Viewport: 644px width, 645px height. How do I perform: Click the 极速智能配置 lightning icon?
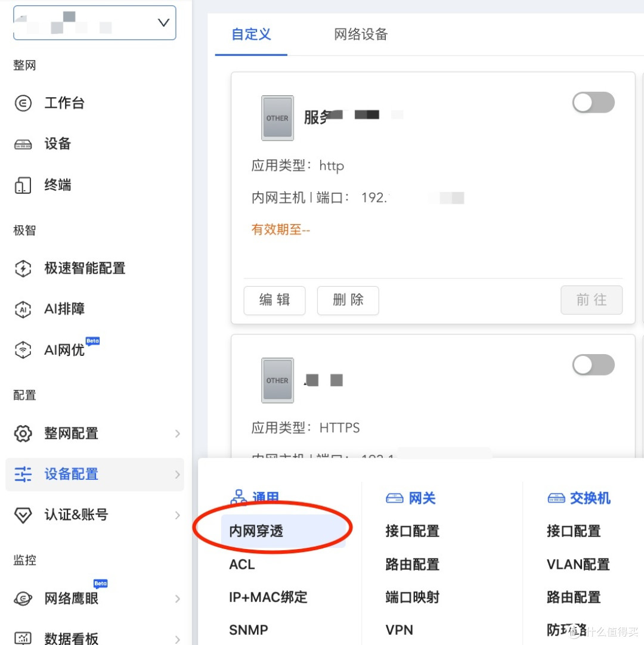(23, 268)
